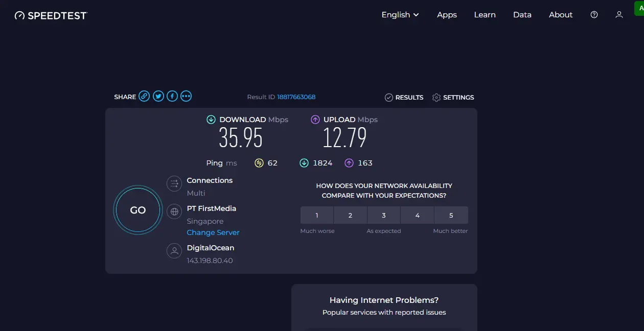Viewport: 644px width, 331px height.
Task: Rate network availability 4
Action: click(417, 215)
